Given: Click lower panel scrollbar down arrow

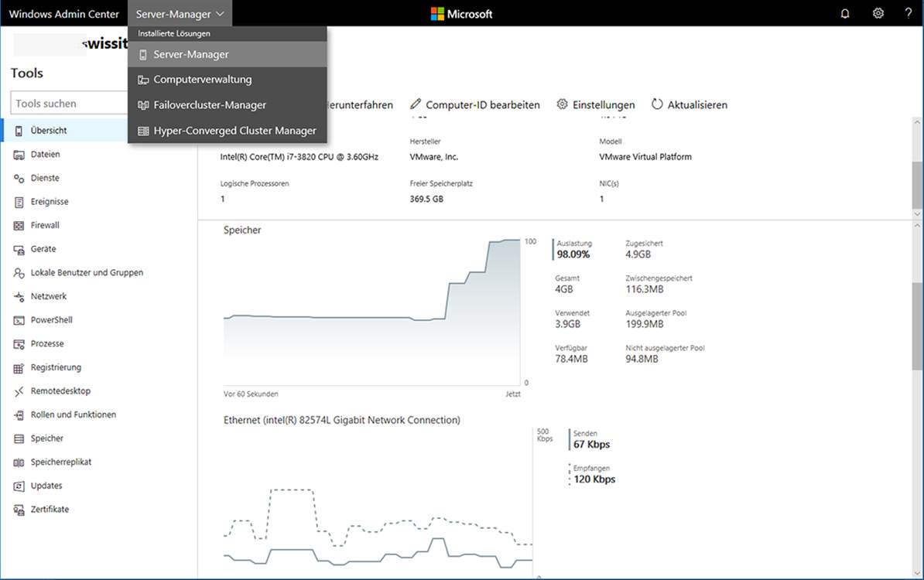Looking at the screenshot, I should [917, 574].
